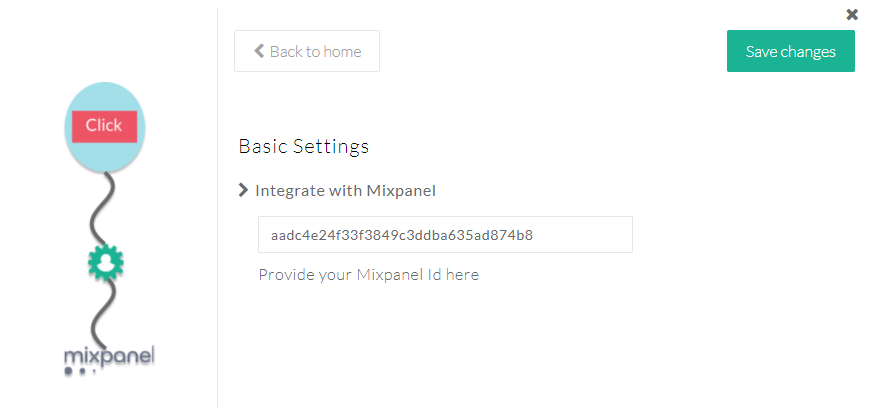Click the dots beneath the mixpanel logo

80,372
